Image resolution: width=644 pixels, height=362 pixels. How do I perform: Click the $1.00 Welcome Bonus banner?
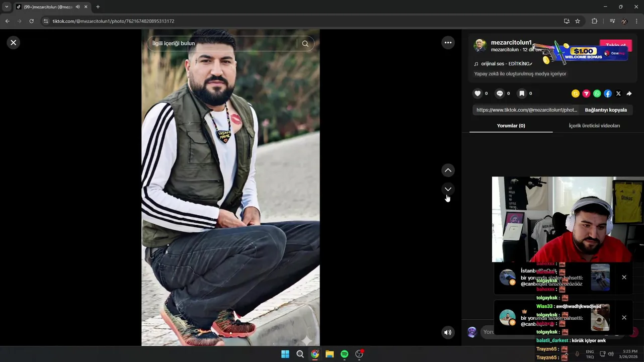pyautogui.click(x=584, y=52)
